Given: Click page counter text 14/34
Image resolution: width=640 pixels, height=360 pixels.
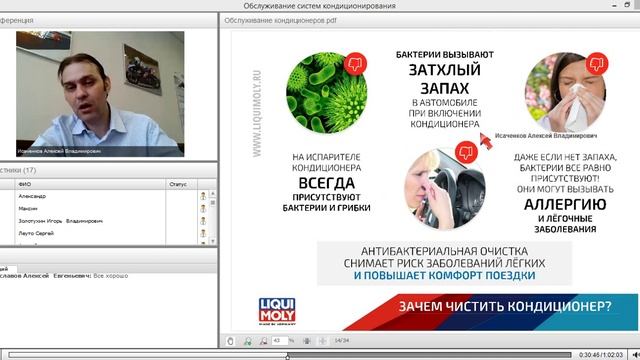Looking at the screenshot, I should click(342, 340).
